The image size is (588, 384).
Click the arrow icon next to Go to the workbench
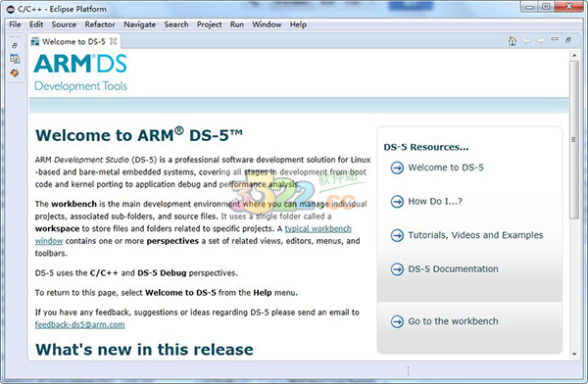point(397,321)
